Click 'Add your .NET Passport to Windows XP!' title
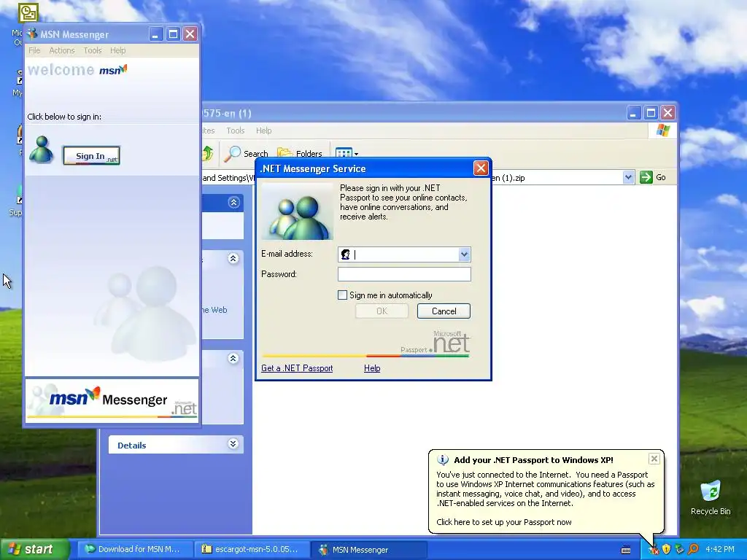This screenshot has width=747, height=560. [x=533, y=460]
